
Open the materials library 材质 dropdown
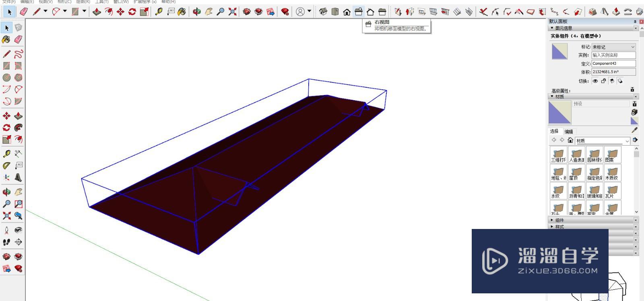602,140
